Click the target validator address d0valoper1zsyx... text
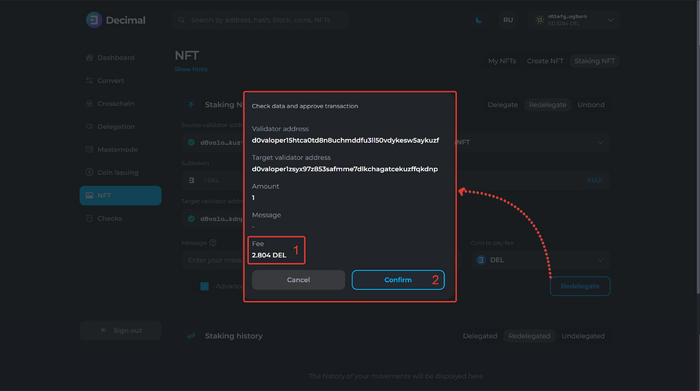 coord(345,169)
